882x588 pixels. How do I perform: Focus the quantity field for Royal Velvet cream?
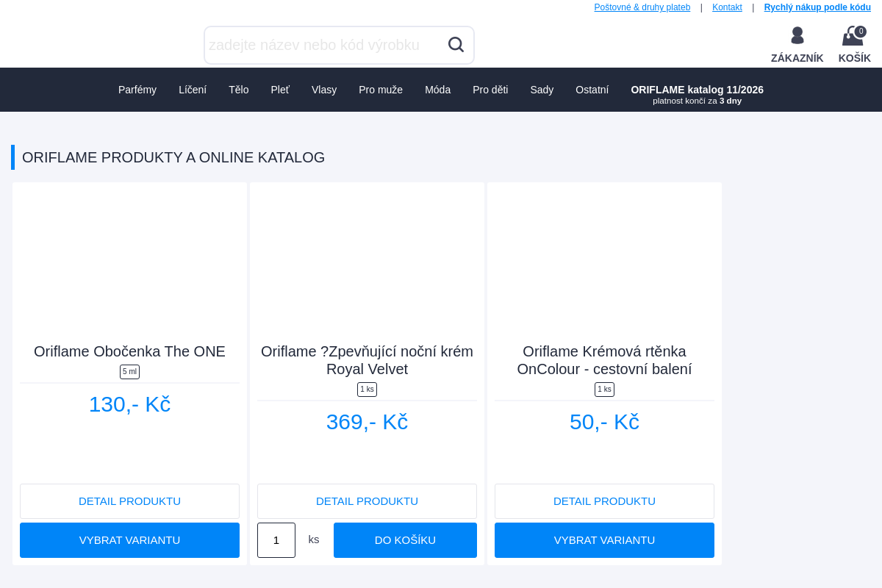click(x=276, y=540)
